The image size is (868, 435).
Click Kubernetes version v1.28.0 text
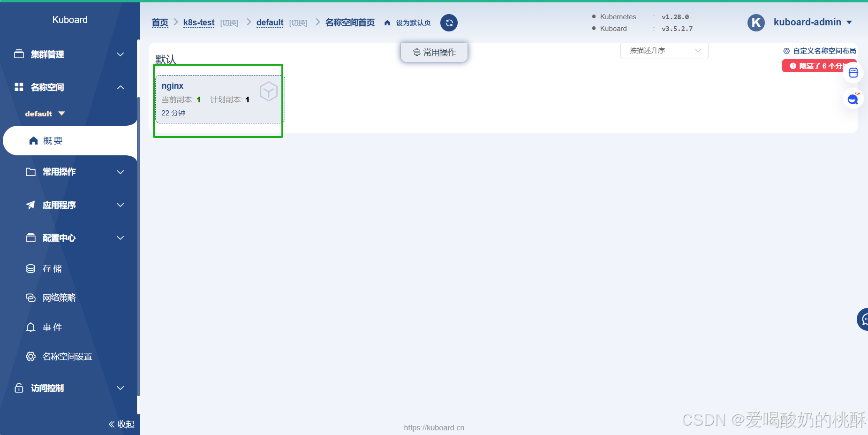[x=675, y=17]
